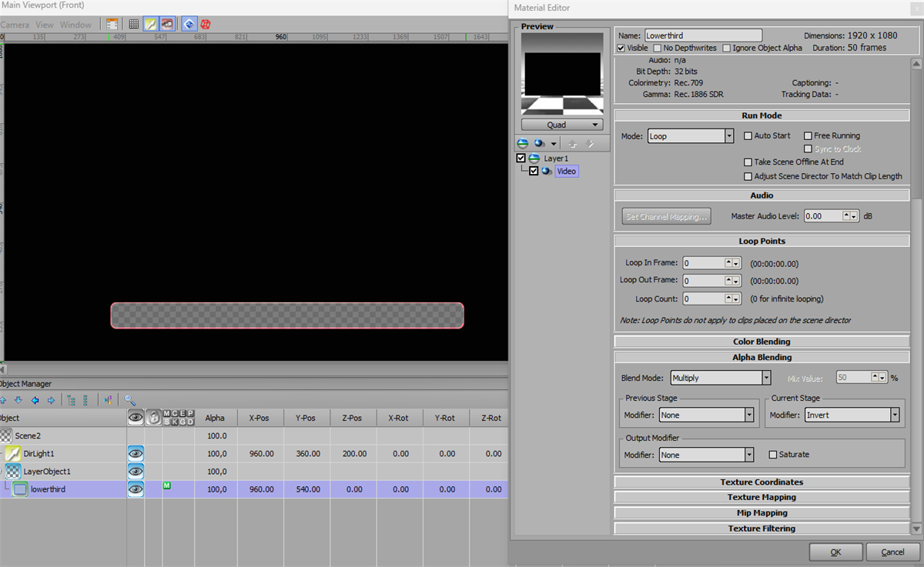Expand the Texture Coordinates section header
The image size is (924, 567).
(x=762, y=482)
